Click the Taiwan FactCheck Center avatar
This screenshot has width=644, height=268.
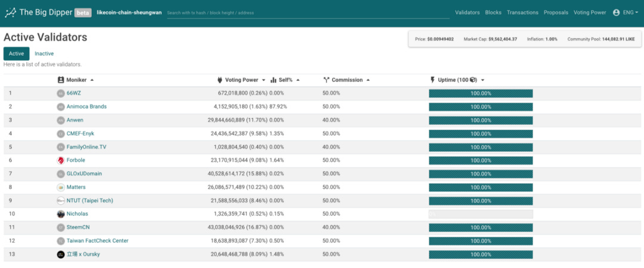pyautogui.click(x=61, y=241)
